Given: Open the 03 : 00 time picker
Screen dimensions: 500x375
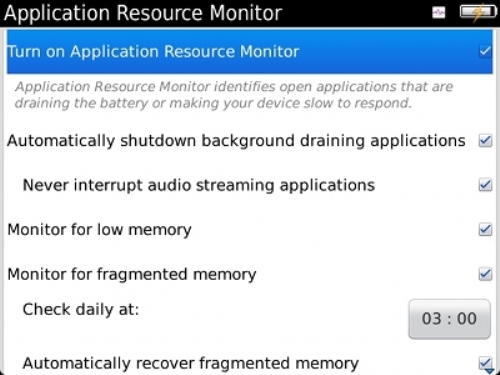Looking at the screenshot, I should point(449,319).
